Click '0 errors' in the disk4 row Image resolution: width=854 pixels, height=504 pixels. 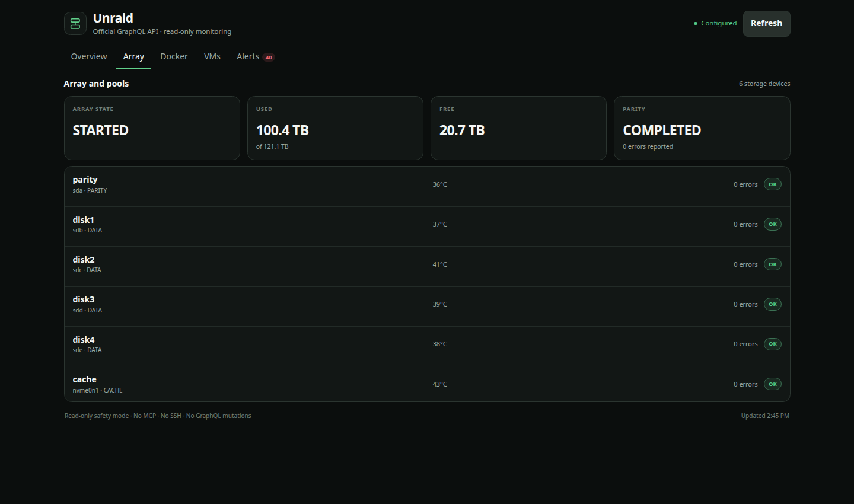tap(745, 344)
